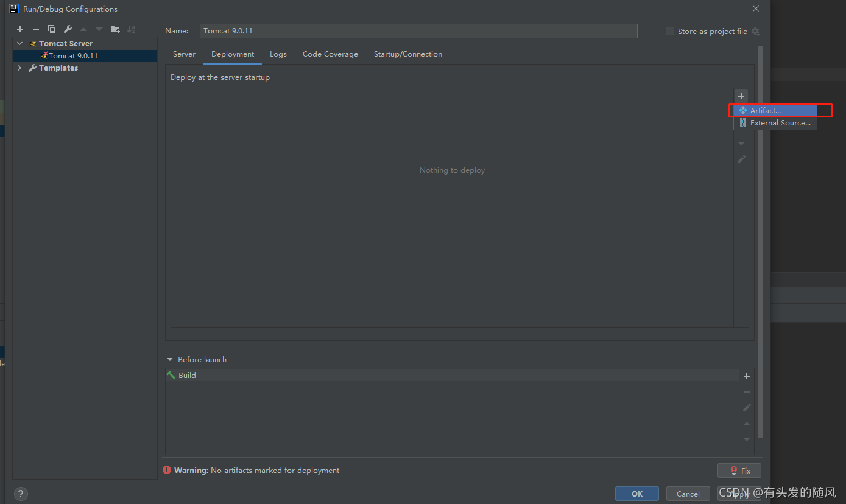The height and width of the screenshot is (504, 846).
Task: Collapse the Tomcat Server tree node
Action: (x=19, y=43)
